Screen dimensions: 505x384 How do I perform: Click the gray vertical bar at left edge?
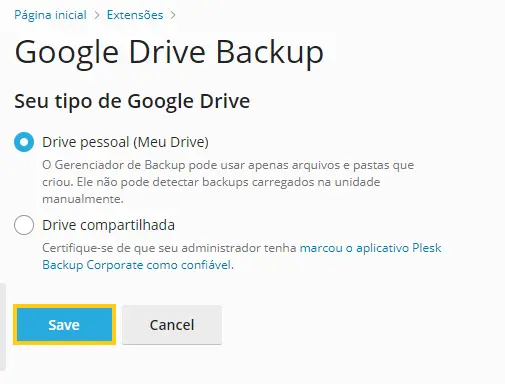3,327
